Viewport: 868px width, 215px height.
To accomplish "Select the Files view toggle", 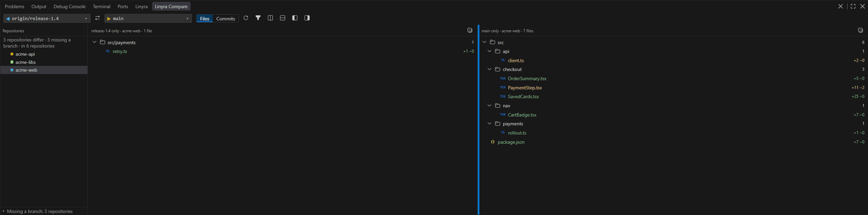I will tap(205, 18).
